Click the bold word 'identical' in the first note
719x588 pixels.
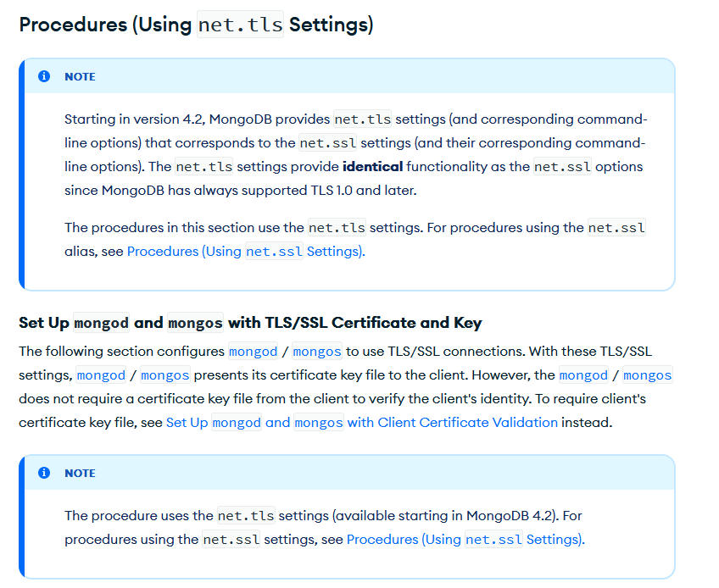tap(372, 166)
